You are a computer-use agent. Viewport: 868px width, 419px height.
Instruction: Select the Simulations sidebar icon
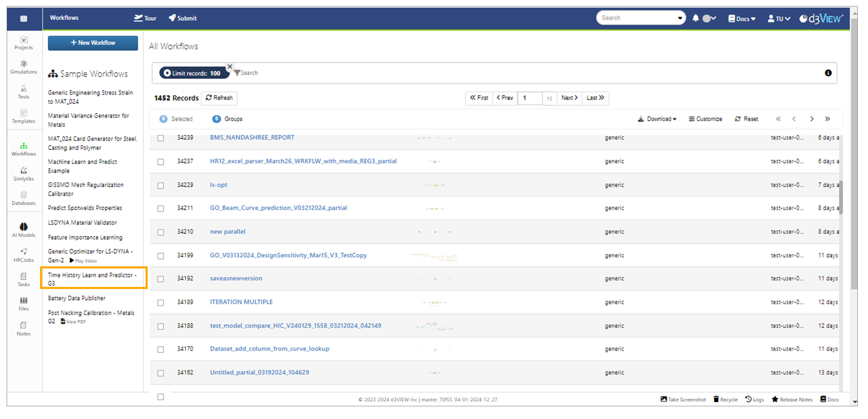pos(23,67)
